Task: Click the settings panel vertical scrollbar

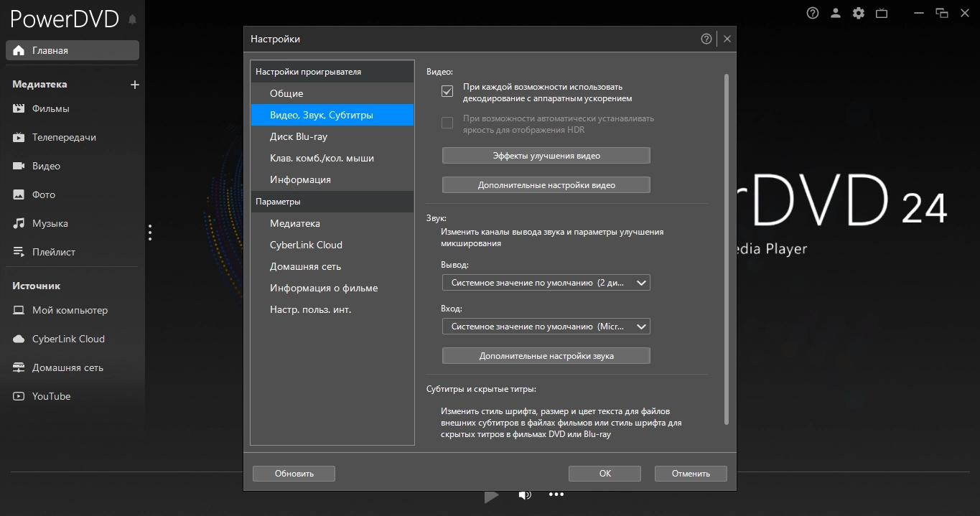Action: pos(726,248)
